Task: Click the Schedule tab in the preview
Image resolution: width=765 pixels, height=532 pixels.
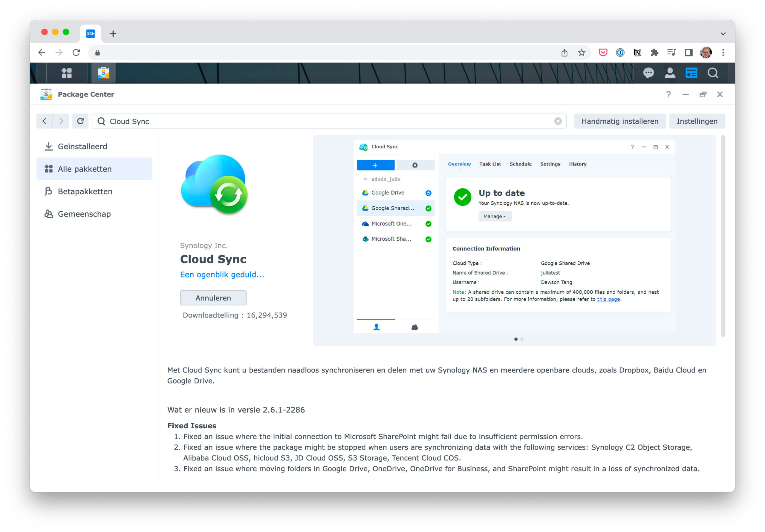Action: point(521,164)
